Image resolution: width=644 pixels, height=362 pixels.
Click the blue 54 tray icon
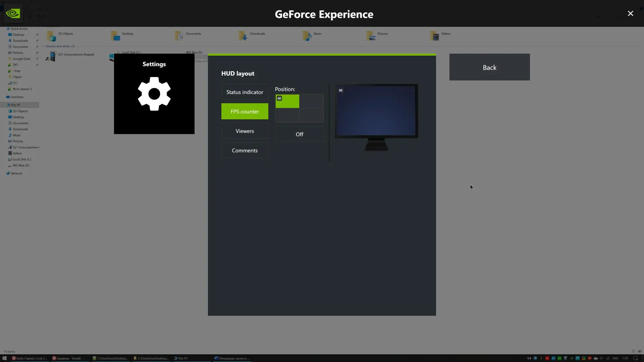pos(553,358)
